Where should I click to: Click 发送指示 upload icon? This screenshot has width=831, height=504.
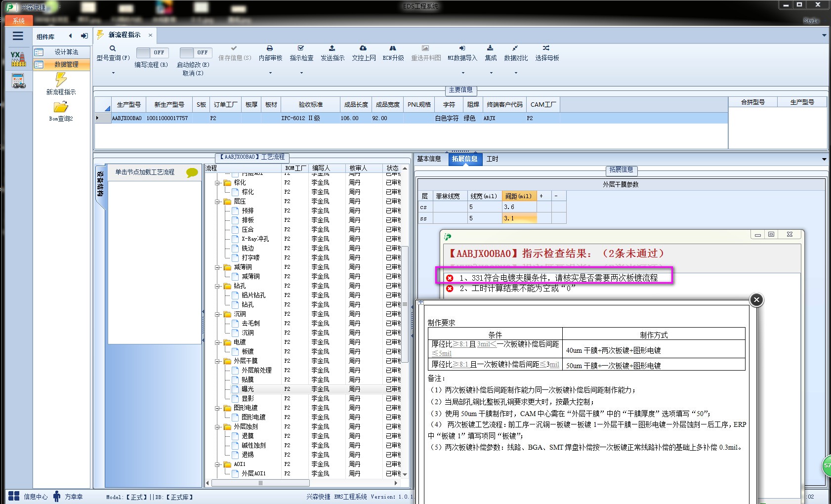click(332, 48)
